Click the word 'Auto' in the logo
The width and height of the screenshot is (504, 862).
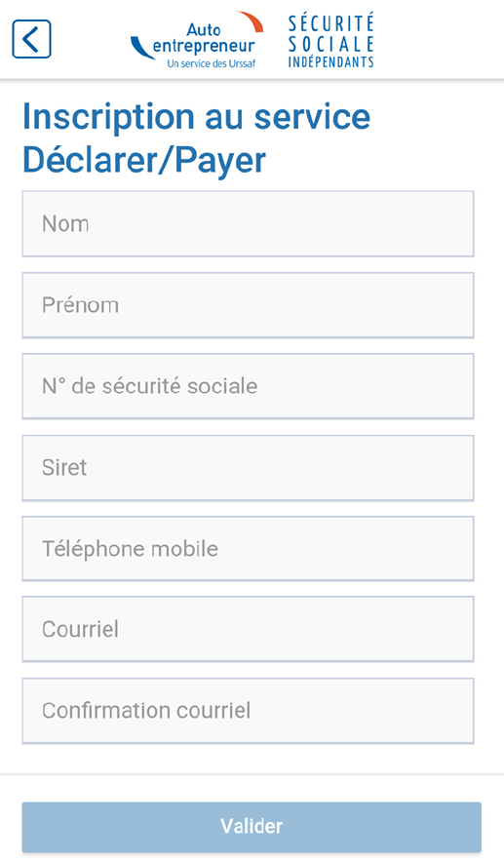pyautogui.click(x=204, y=29)
